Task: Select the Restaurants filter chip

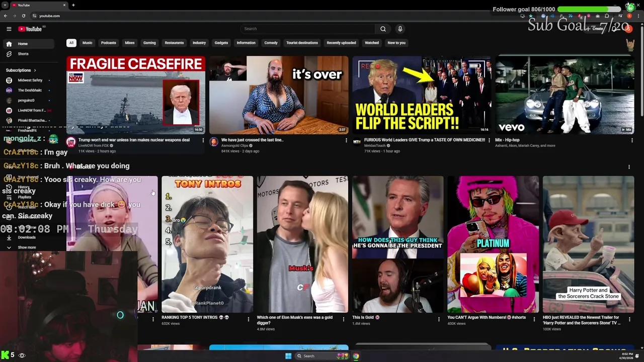Action: coord(174,43)
